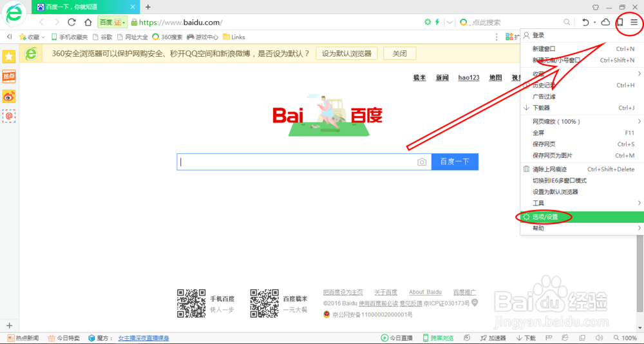Open the 收藏 favorites dropdown
644x344 pixels.
[x=32, y=37]
